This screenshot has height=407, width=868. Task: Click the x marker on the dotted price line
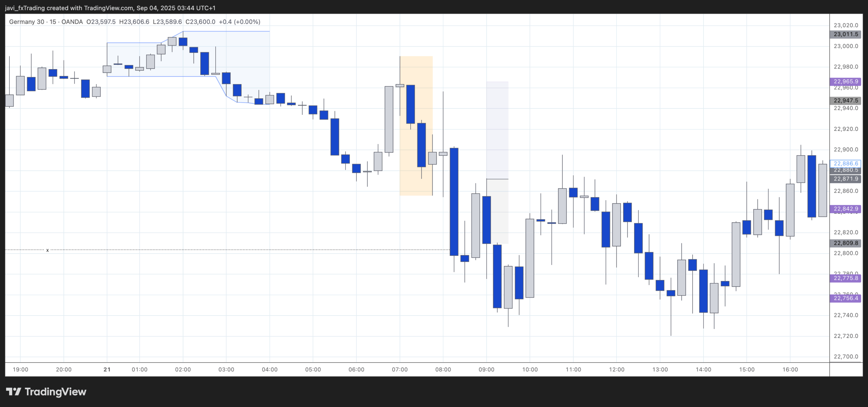coord(47,249)
